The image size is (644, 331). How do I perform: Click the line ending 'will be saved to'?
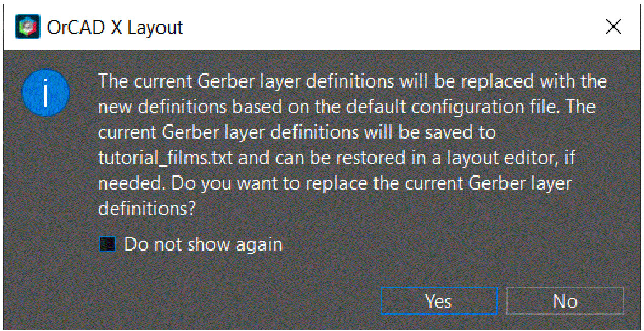[297, 133]
